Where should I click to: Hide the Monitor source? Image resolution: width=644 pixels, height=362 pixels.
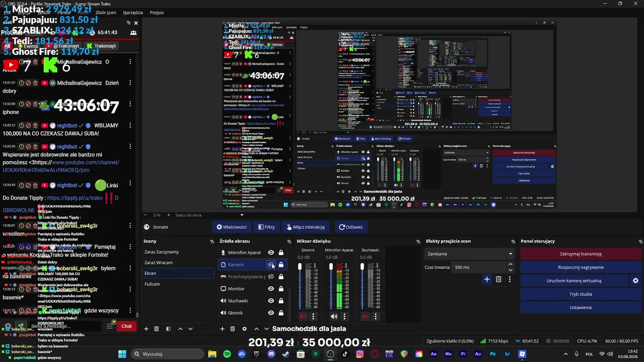pos(271,289)
